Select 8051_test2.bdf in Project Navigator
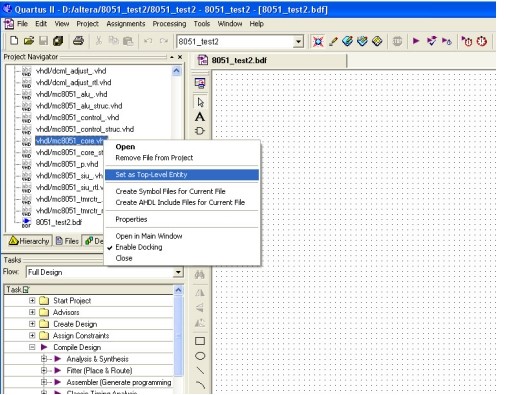The width and height of the screenshot is (506, 395). tap(59, 222)
